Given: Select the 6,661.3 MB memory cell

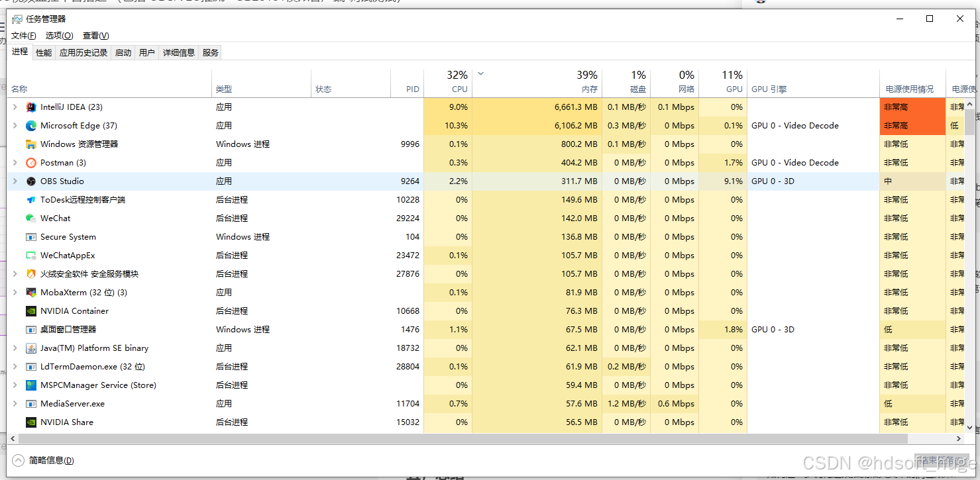Looking at the screenshot, I should coord(537,107).
